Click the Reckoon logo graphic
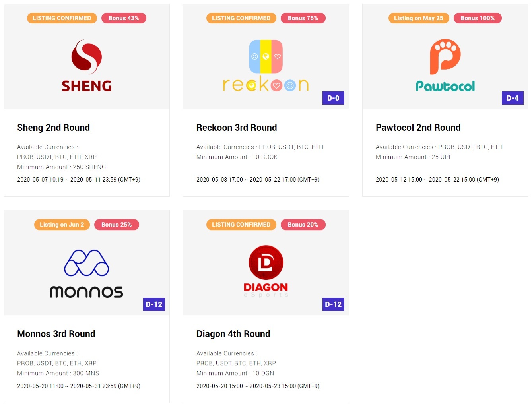Image resolution: width=532 pixels, height=407 pixels. point(266,66)
